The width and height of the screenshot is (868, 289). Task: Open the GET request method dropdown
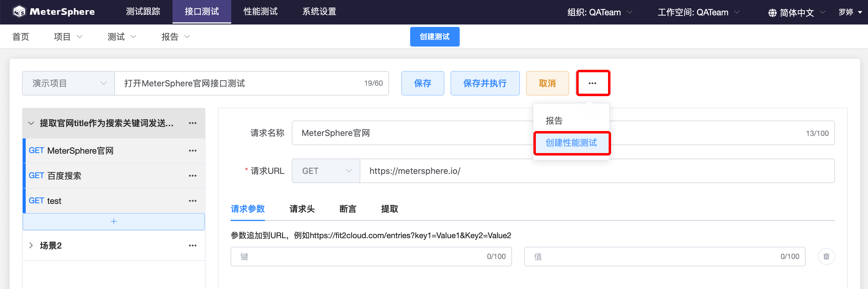326,171
